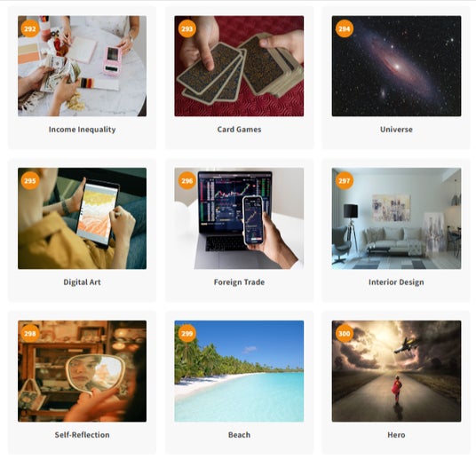The width and height of the screenshot is (476, 459).
Task: Click the orange 295 number badge
Action: click(30, 181)
